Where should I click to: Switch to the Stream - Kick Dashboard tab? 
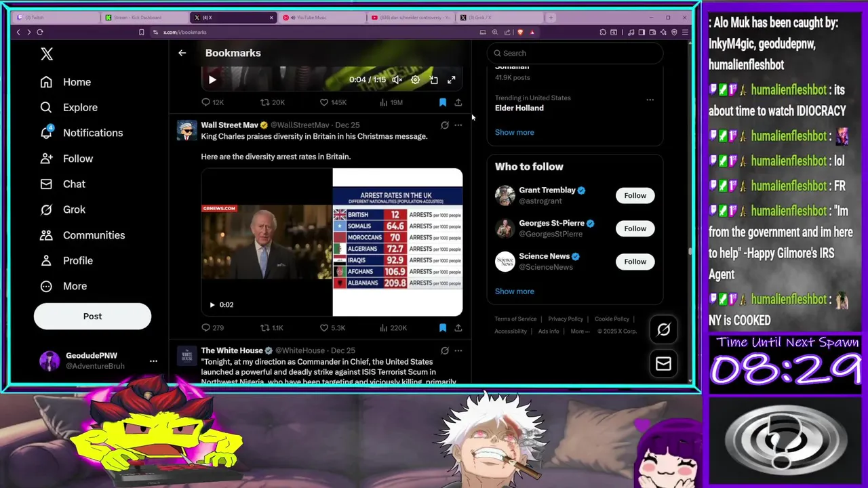pos(144,18)
